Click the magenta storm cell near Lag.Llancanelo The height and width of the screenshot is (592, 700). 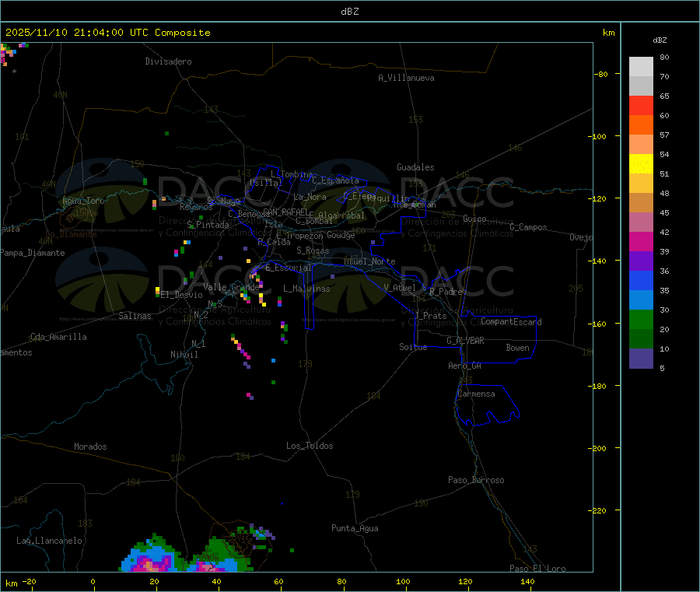(x=149, y=563)
